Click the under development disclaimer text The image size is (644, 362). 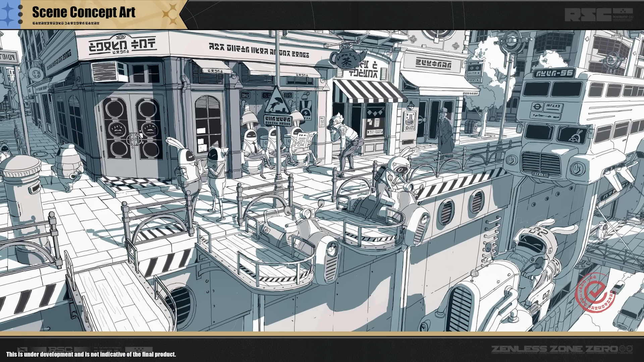[x=91, y=354]
